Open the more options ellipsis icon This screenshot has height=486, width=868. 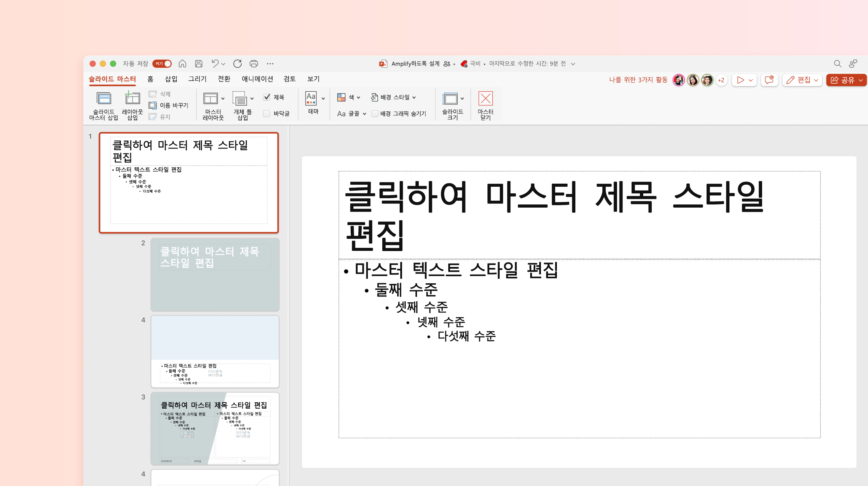point(270,64)
